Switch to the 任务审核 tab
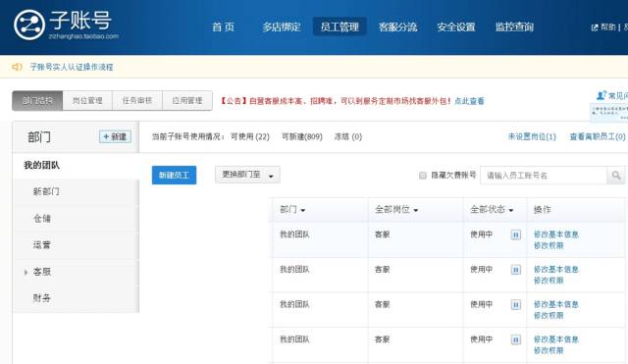 pos(137,100)
